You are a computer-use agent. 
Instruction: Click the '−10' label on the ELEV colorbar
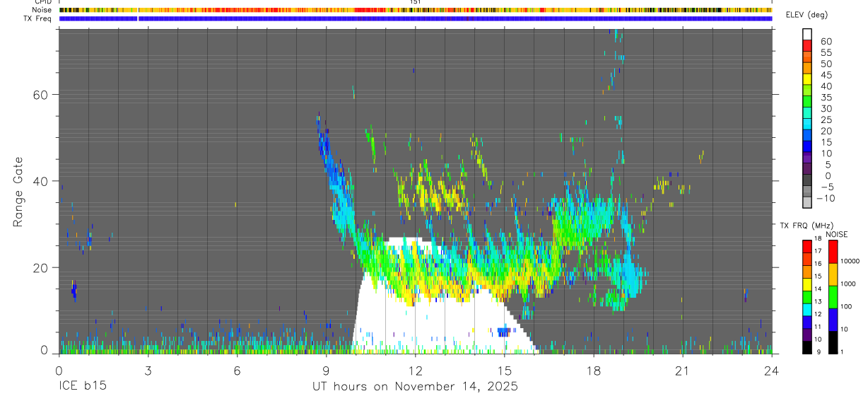(x=827, y=198)
